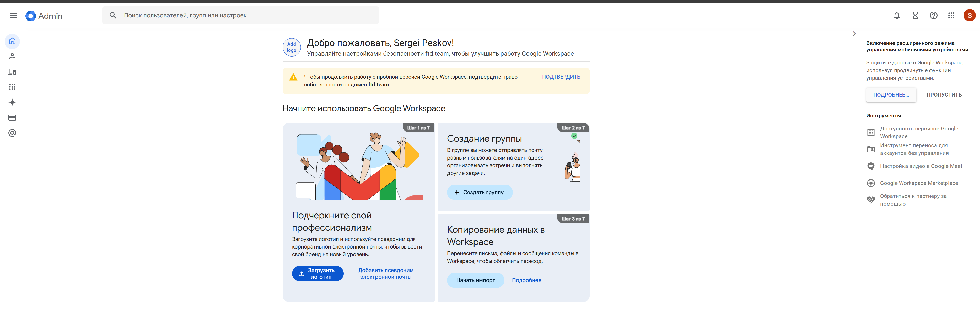This screenshot has width=980, height=315.
Task: Open the account avatar S
Action: [x=969, y=16]
